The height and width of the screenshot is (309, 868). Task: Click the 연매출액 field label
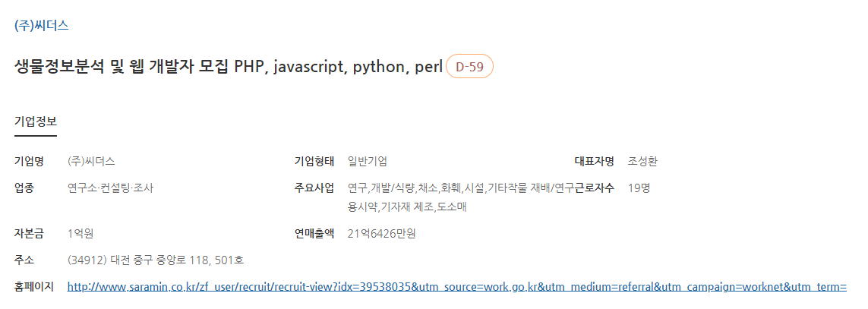314,234
